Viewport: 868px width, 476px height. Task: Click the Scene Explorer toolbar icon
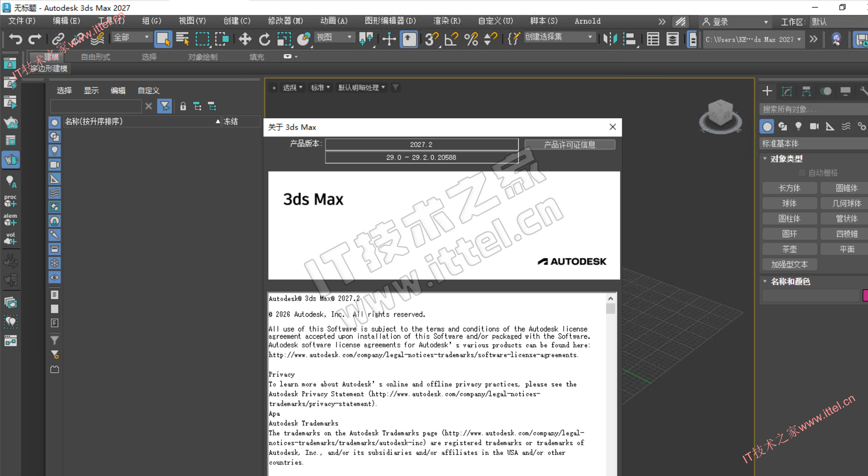653,39
